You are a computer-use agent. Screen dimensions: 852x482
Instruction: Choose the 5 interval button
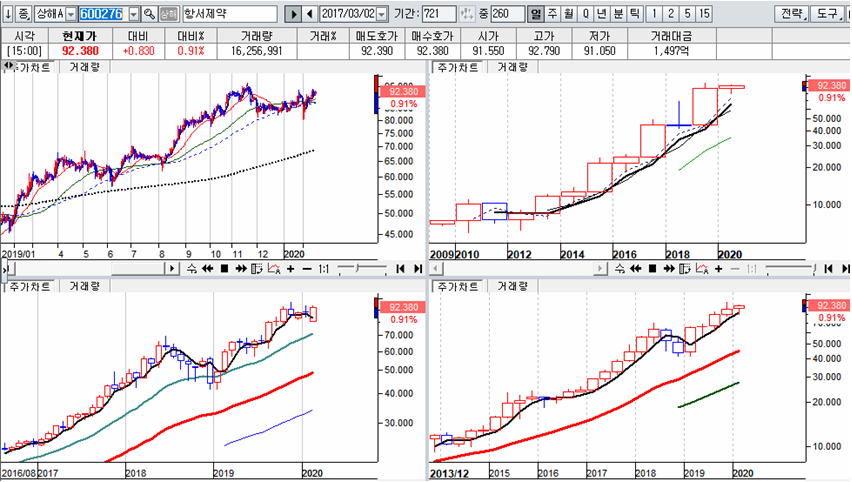tap(687, 14)
